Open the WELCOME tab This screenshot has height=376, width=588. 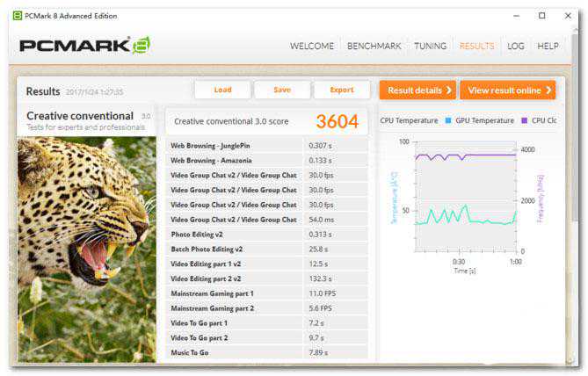coord(312,47)
